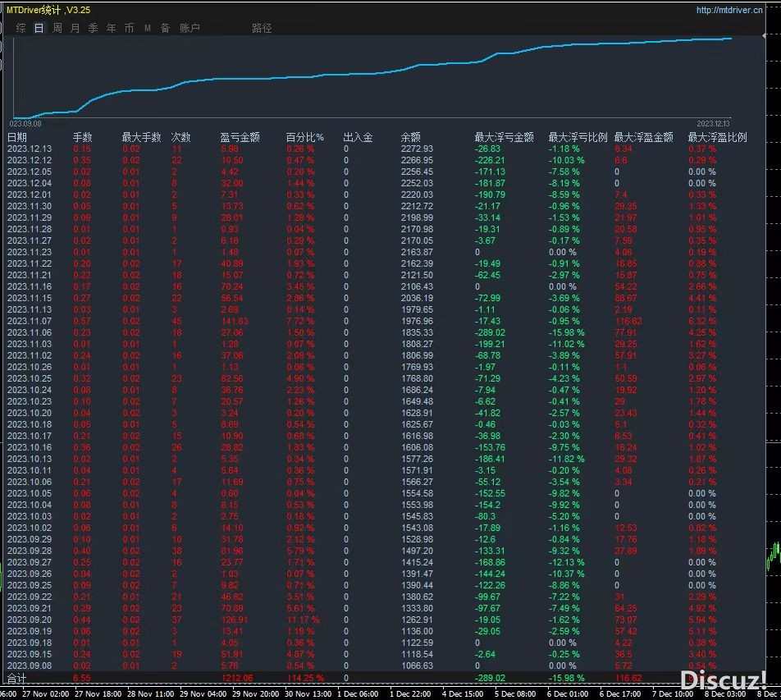The height and width of the screenshot is (700, 781).
Task: Click the 盈亏金额 column header
Action: (x=240, y=137)
